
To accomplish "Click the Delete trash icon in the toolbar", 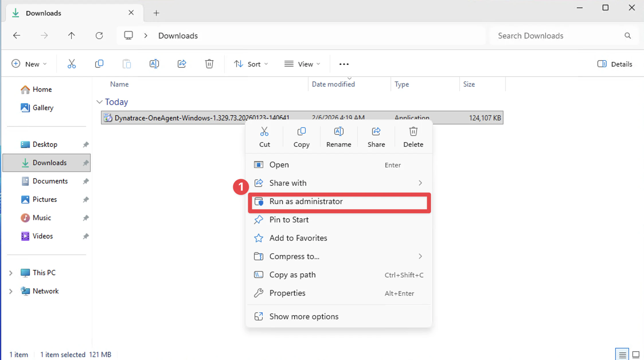I will pos(209,64).
